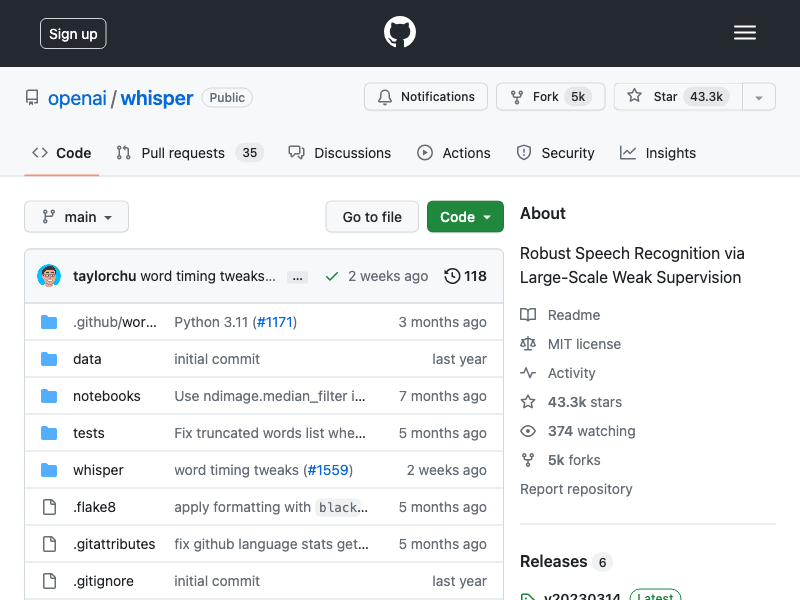Click the data folder icon
Image resolution: width=800 pixels, height=600 pixels.
click(49, 359)
